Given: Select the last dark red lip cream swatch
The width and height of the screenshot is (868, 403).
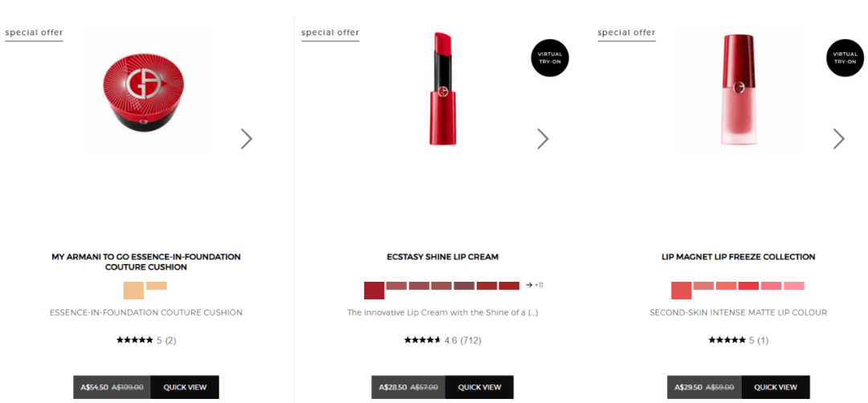Looking at the screenshot, I should (509, 286).
